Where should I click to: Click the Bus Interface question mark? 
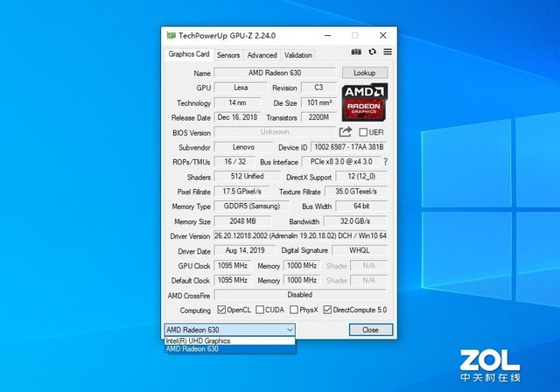click(x=385, y=162)
